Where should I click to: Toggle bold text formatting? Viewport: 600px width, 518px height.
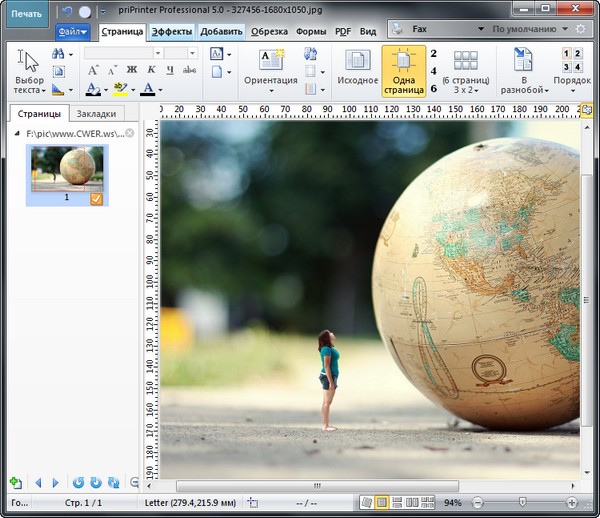coord(133,70)
